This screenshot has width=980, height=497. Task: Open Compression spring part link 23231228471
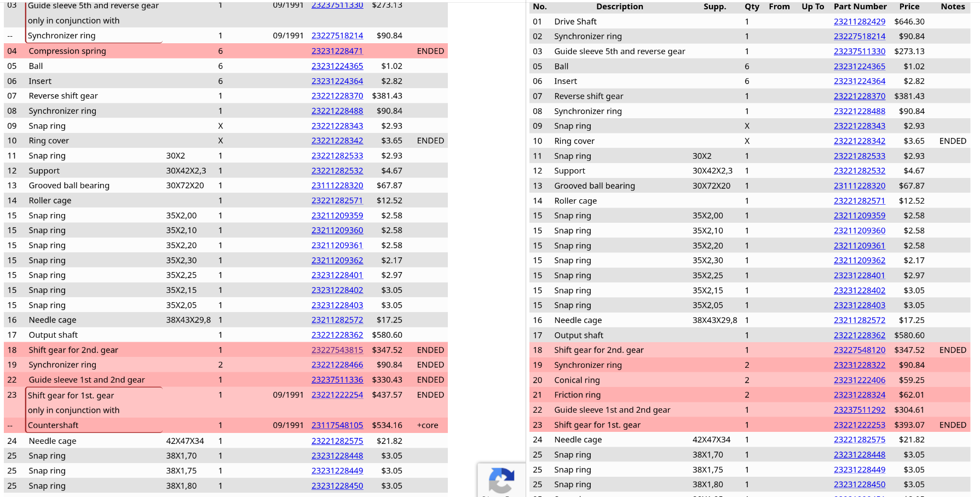click(x=337, y=51)
